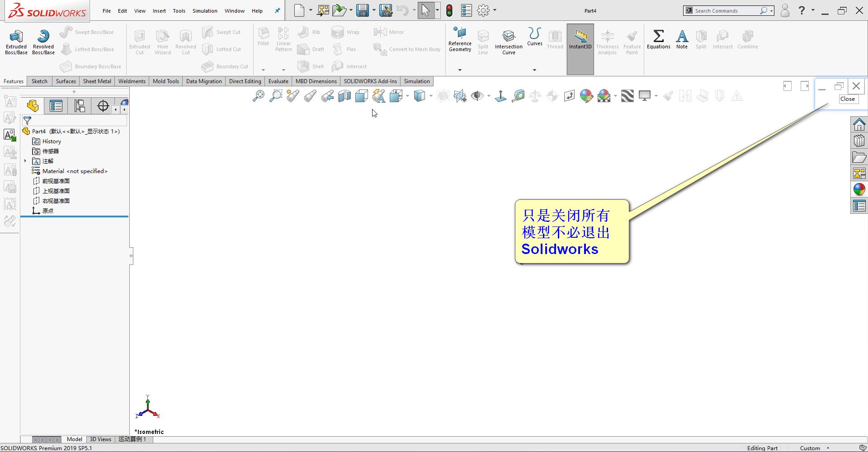Image resolution: width=868 pixels, height=452 pixels.
Task: Open the display style dropdown arrow
Action: click(430, 96)
